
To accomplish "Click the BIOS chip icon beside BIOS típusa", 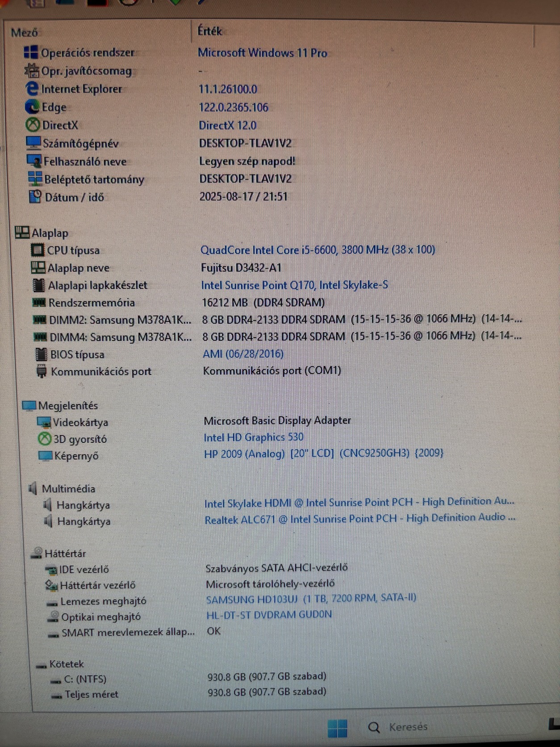I will pyautogui.click(x=41, y=354).
